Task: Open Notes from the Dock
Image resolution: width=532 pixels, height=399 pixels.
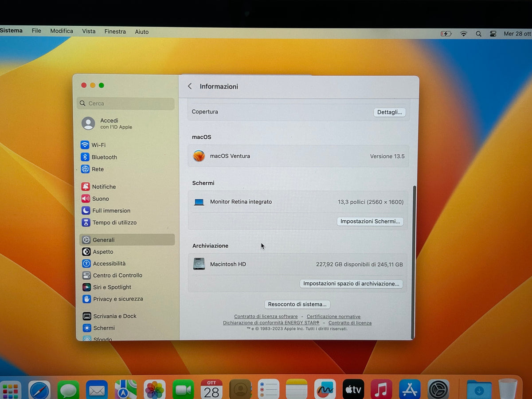Action: 297,390
